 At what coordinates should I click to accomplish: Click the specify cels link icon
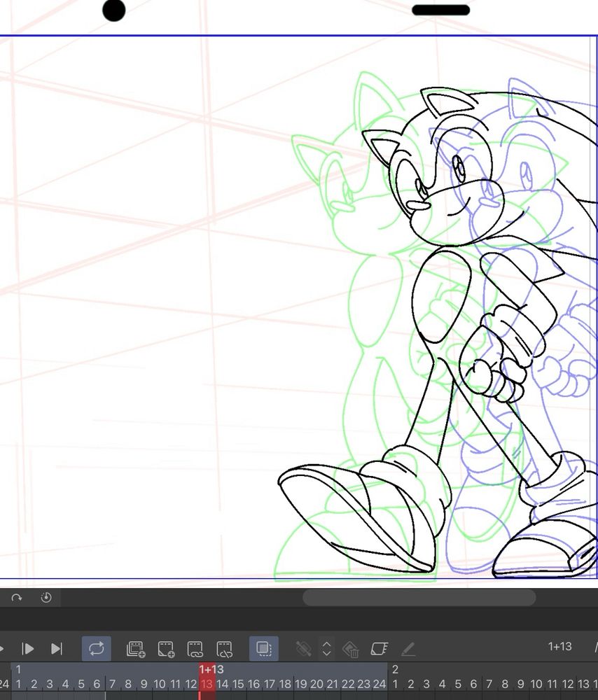point(195,649)
